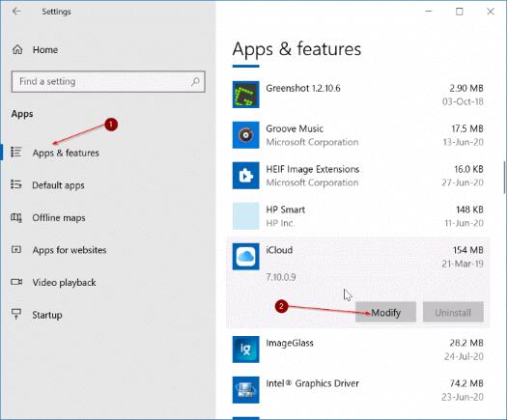The height and width of the screenshot is (420, 508).
Task: Focus the Find a setting box
Action: point(108,82)
